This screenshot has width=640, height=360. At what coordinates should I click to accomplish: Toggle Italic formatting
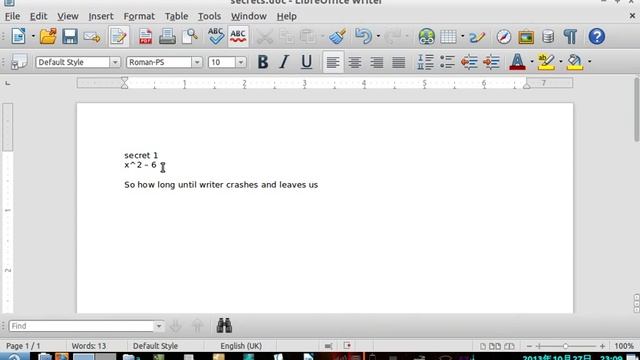(x=284, y=62)
